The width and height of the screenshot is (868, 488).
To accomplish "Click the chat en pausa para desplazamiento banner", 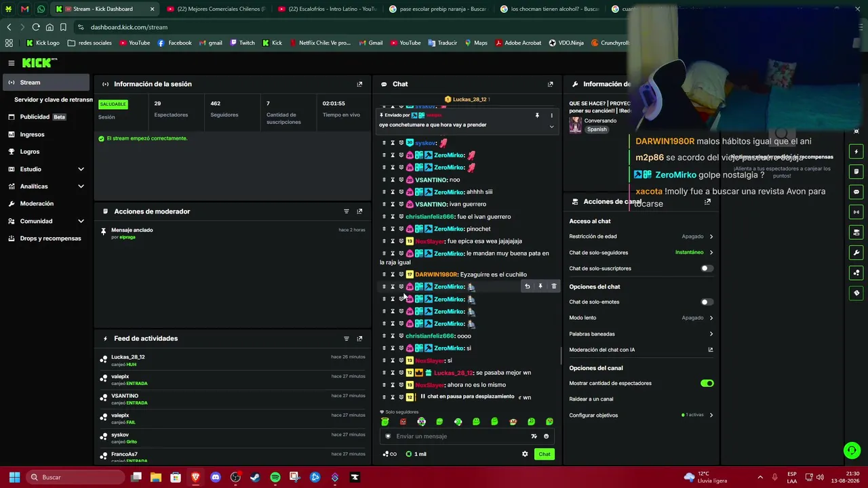I will click(x=468, y=396).
